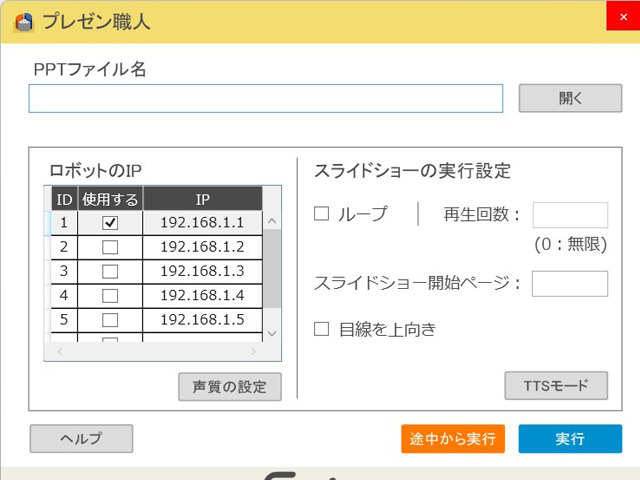Check 使用する for robot ID 5
This screenshot has width=640, height=480.
click(110, 320)
